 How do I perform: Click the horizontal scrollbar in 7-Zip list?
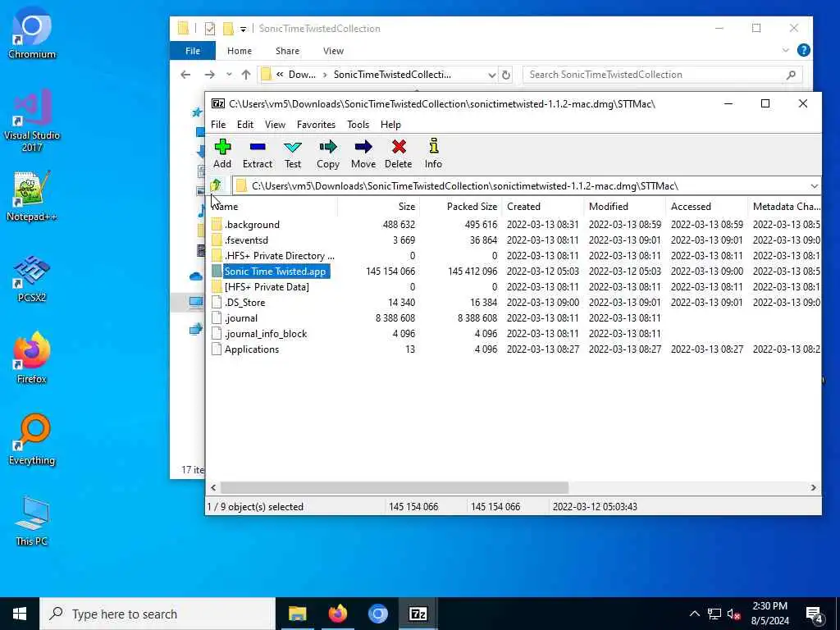[394, 487]
